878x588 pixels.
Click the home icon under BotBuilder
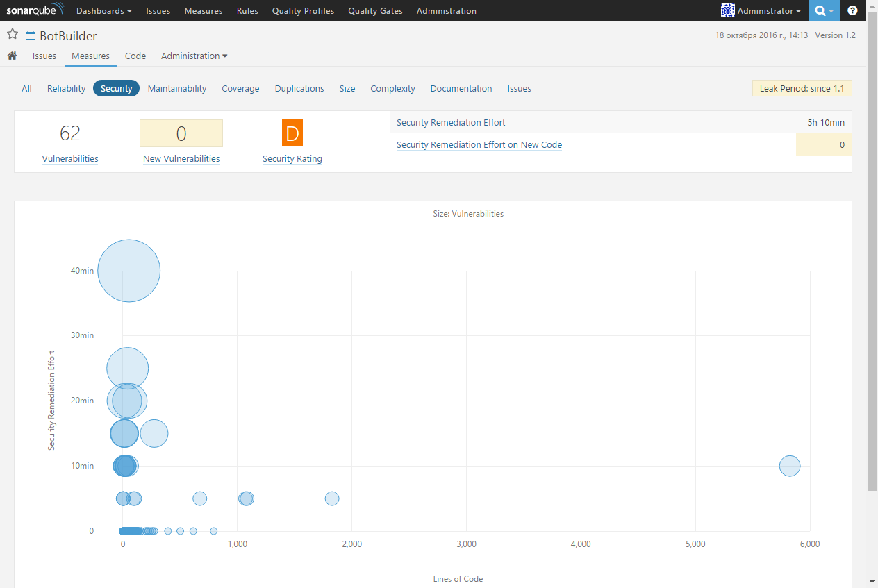12,56
